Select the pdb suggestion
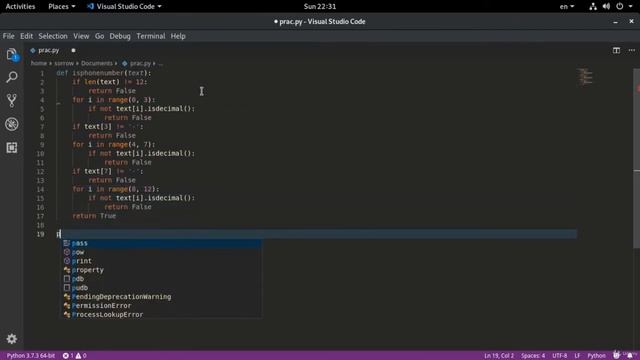The image size is (640, 360). coord(162,279)
